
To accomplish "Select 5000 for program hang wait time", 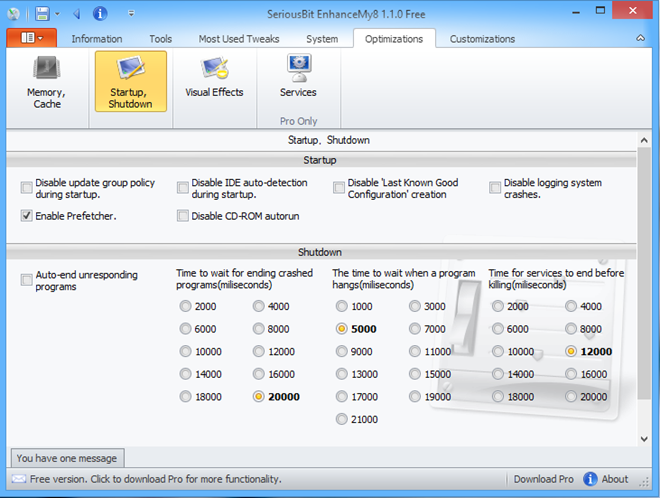I will pos(341,328).
